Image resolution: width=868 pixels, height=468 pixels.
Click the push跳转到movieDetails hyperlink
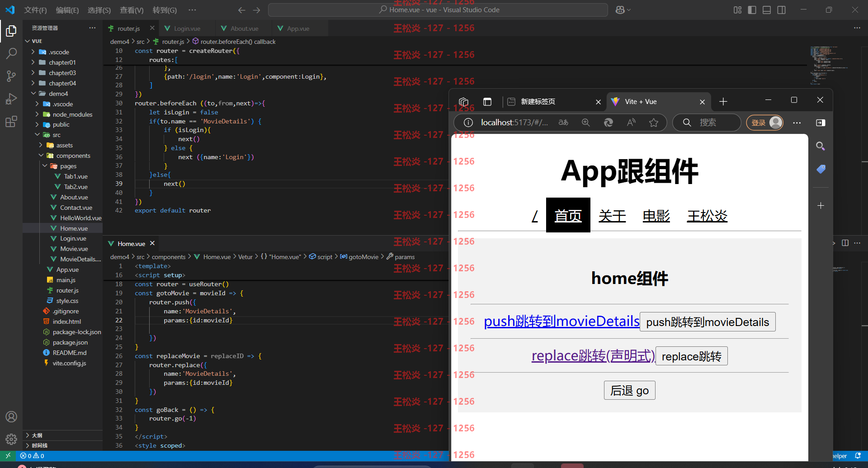click(561, 321)
